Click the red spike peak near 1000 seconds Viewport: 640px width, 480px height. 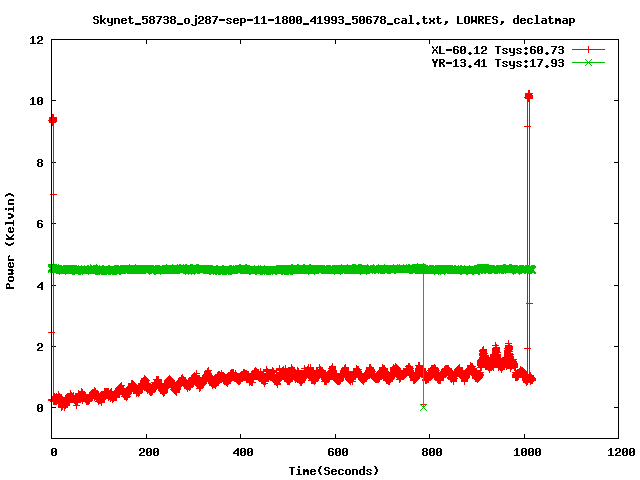(528, 96)
